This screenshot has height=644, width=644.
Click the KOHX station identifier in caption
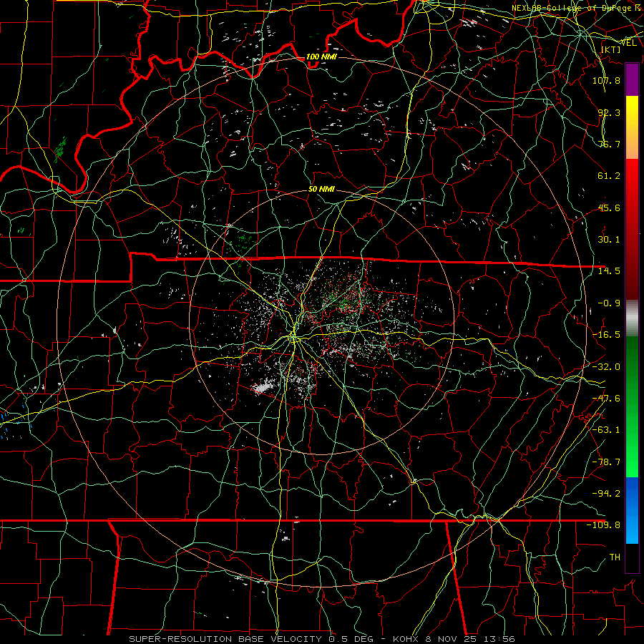406,639
